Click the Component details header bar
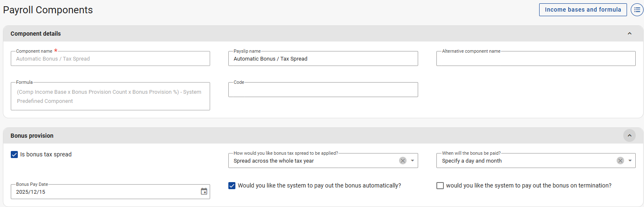This screenshot has width=644, height=207. point(290,34)
